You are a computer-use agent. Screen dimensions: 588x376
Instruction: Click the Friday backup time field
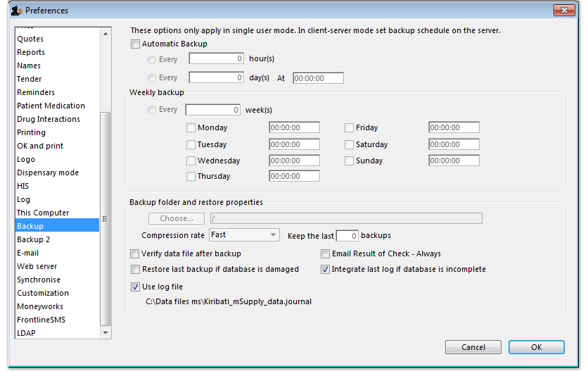pyautogui.click(x=454, y=127)
